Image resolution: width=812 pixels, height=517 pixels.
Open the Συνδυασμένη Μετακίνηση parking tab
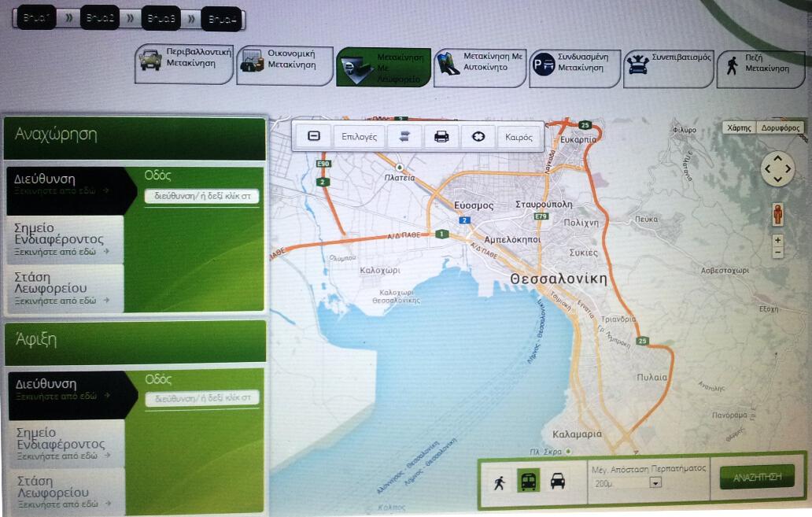pos(575,68)
